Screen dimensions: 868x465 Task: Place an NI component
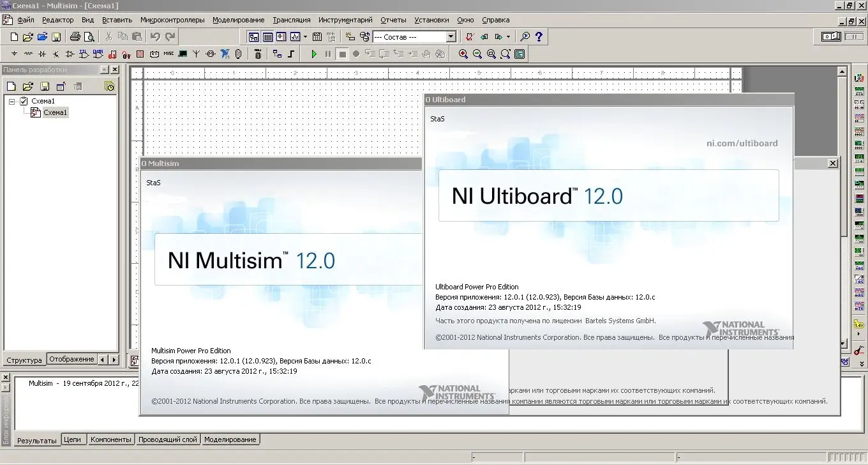pyautogui.click(x=225, y=54)
